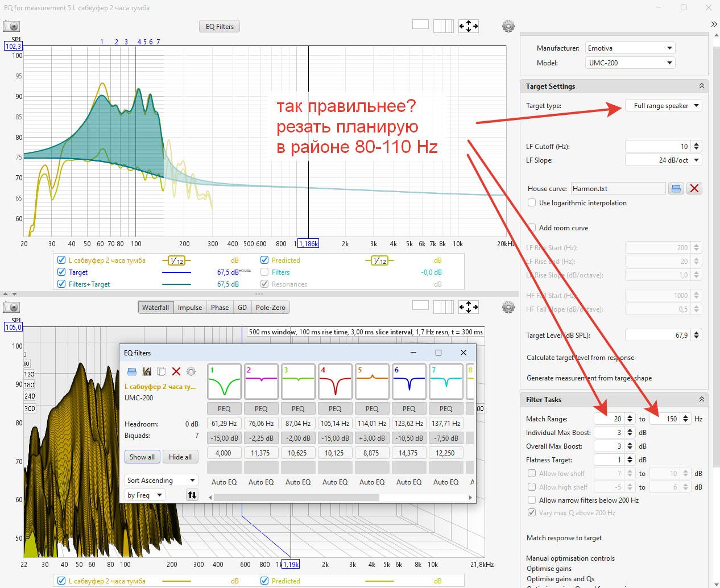Browse for house curve file
Image resolution: width=720 pixels, height=588 pixels.
[676, 189]
